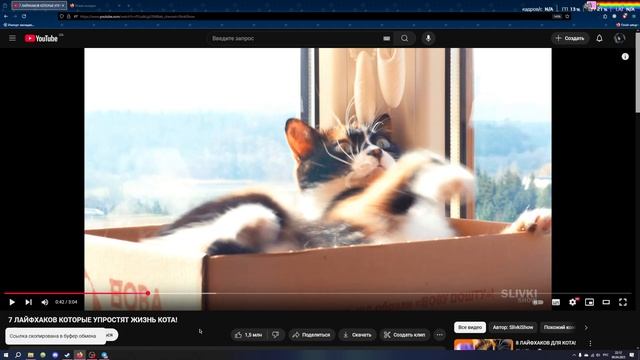Viewport: 640px width, 360px height.
Task: Open the player settings gear
Action: pyautogui.click(x=573, y=302)
